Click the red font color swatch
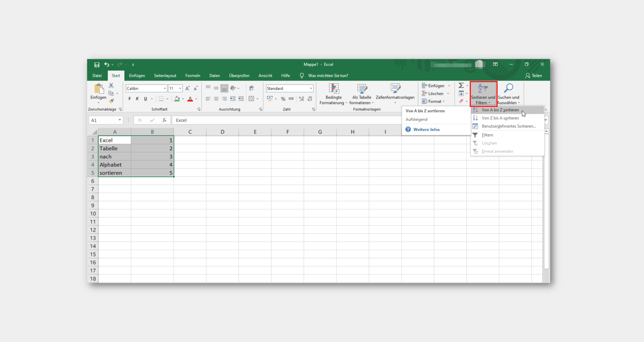644x342 pixels. pyautogui.click(x=190, y=99)
